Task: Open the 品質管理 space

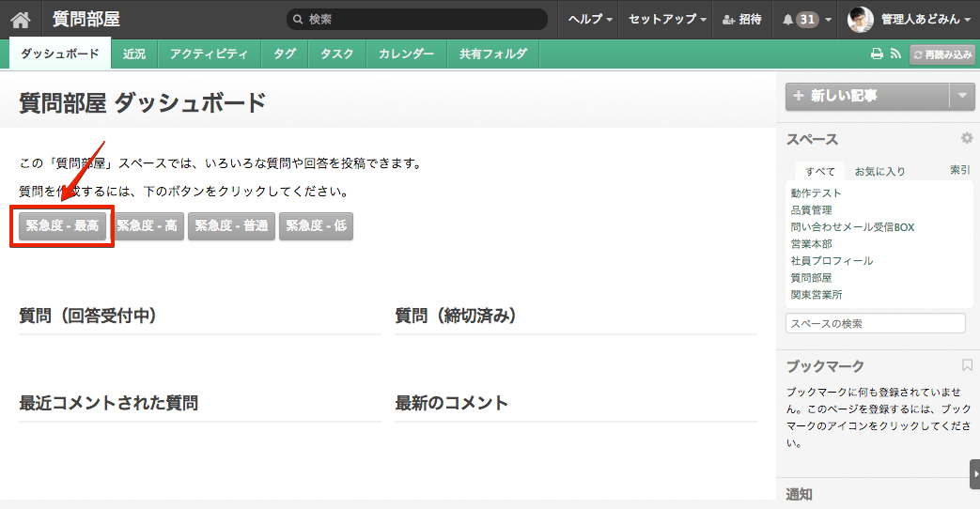Action: tap(811, 209)
